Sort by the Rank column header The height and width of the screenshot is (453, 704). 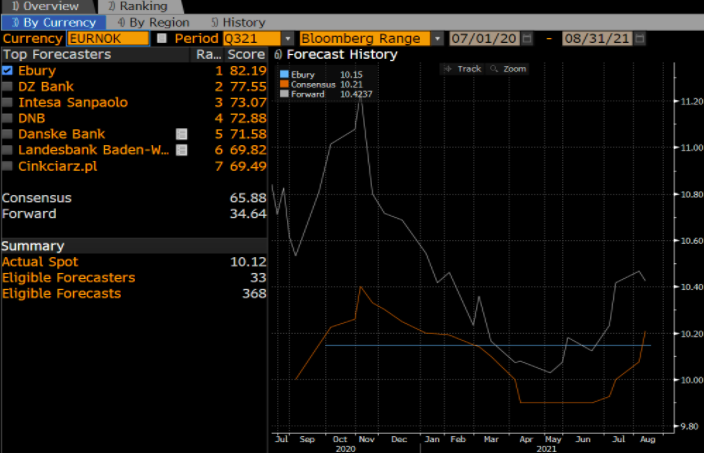[x=208, y=54]
